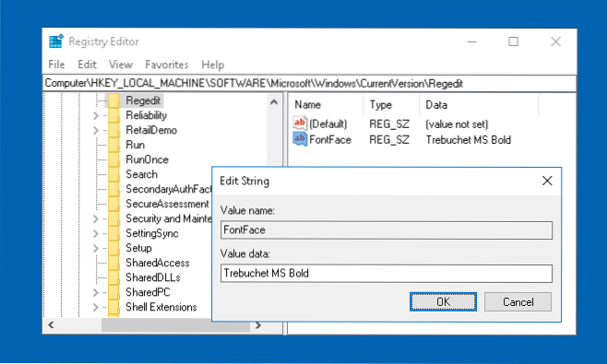The height and width of the screenshot is (364, 607).
Task: Open the Favorites menu
Action: point(167,65)
